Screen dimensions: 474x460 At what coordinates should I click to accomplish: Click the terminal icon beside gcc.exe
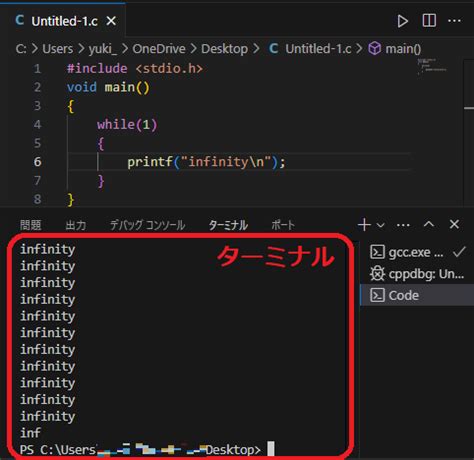[377, 252]
